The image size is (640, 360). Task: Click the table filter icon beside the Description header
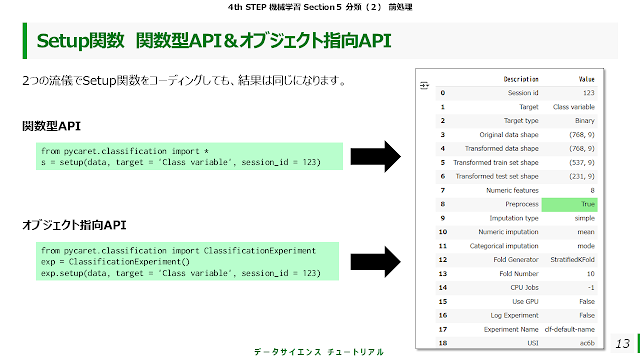coord(424,85)
